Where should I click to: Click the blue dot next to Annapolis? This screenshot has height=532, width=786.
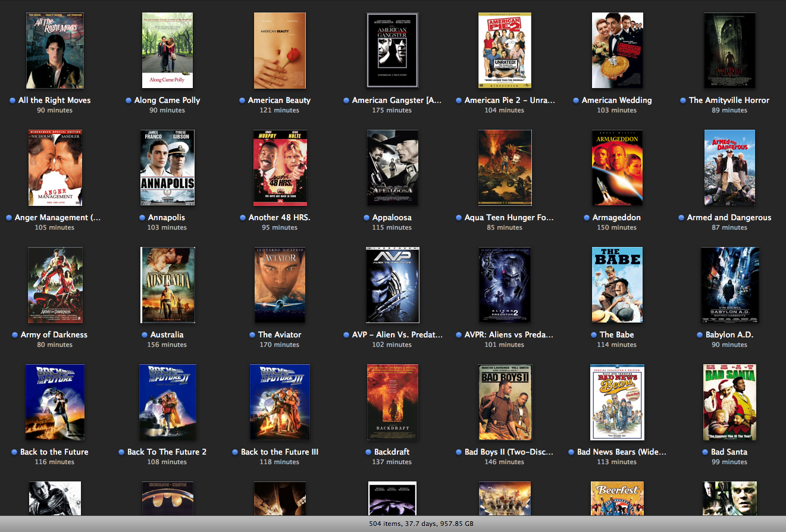click(143, 218)
